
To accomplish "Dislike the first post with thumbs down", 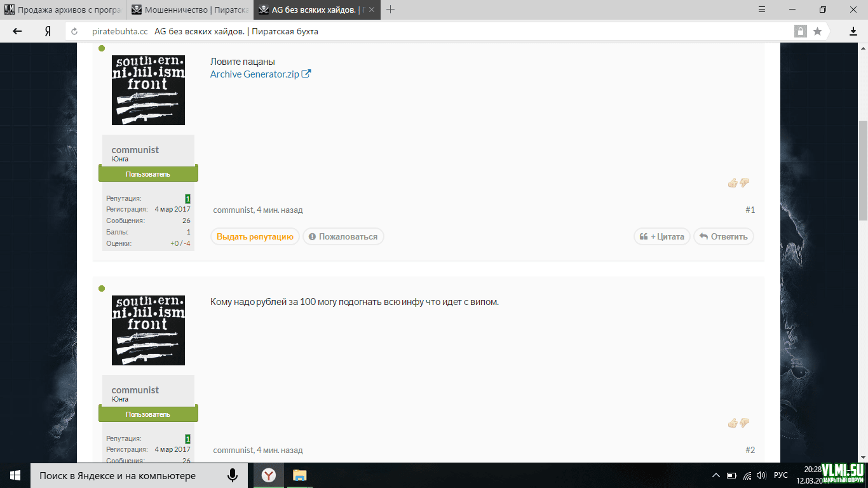I will click(745, 183).
